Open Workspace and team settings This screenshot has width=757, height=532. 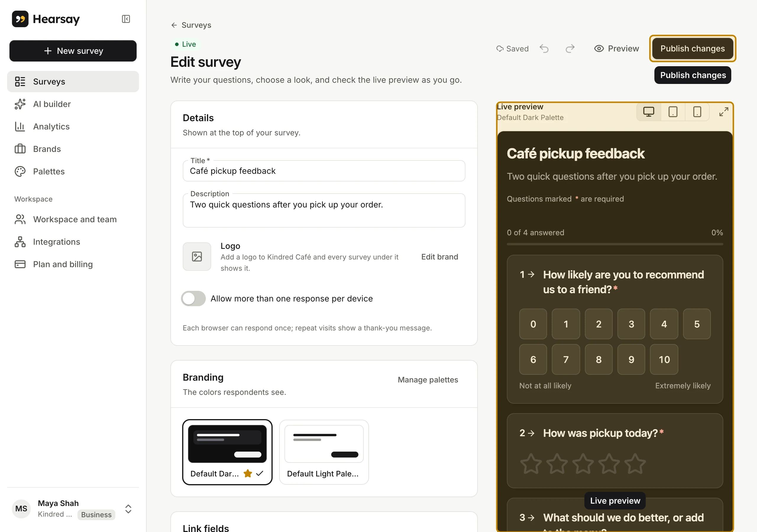(73, 219)
